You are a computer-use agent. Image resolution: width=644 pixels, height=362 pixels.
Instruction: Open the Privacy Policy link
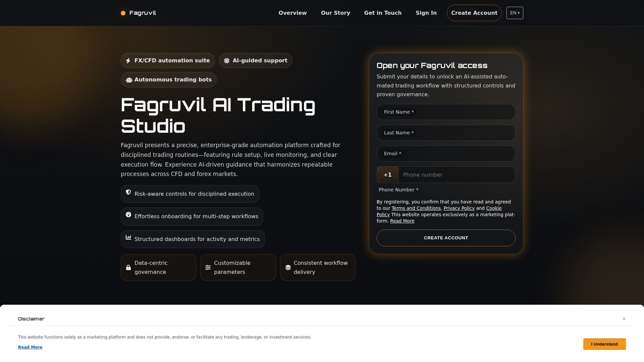(459, 208)
